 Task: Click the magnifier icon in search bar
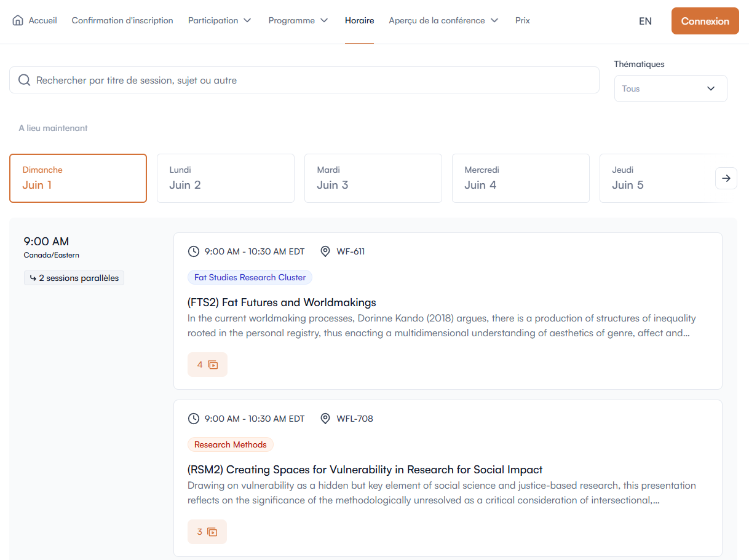pyautogui.click(x=25, y=81)
